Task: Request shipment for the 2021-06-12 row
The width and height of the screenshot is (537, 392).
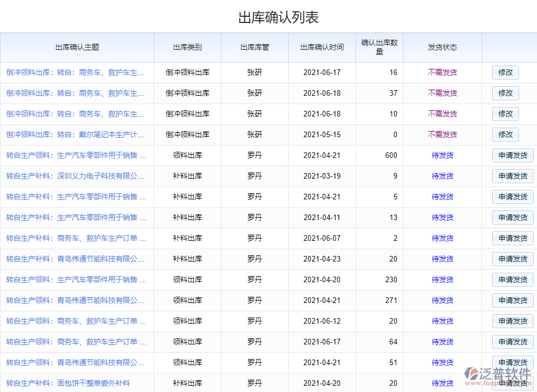Action: [512, 321]
